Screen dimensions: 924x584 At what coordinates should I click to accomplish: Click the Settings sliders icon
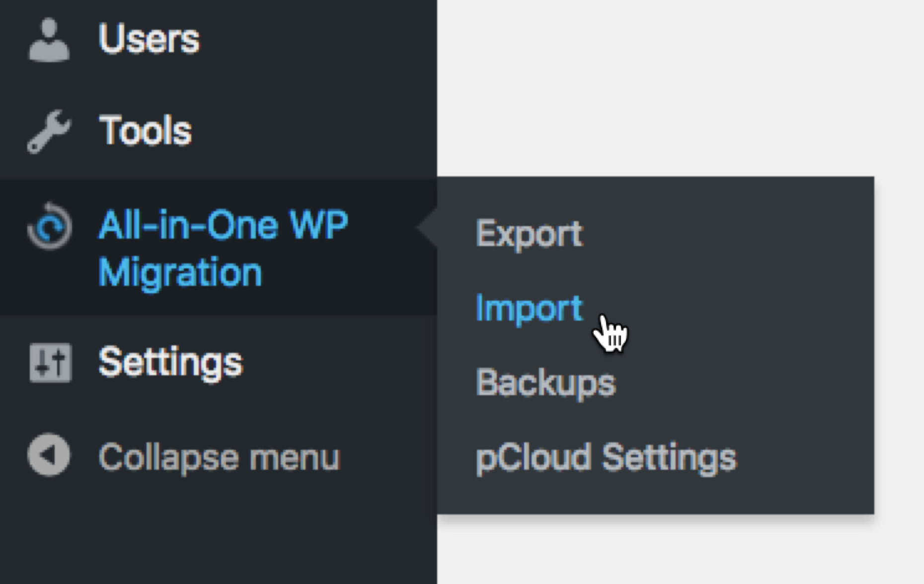click(x=50, y=362)
